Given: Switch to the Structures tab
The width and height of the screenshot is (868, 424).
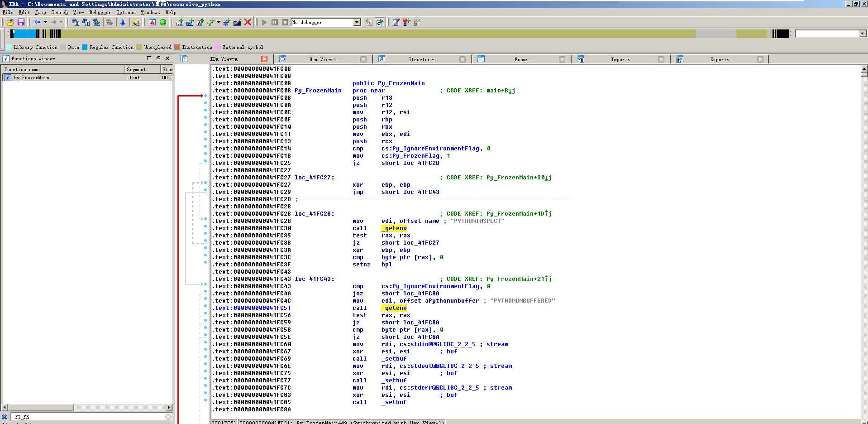Looking at the screenshot, I should [422, 59].
